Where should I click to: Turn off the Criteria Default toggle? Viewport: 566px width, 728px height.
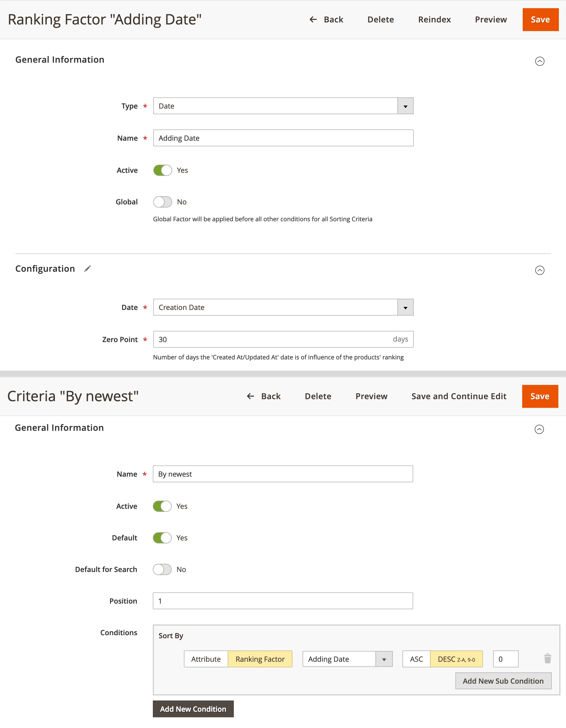pos(162,538)
